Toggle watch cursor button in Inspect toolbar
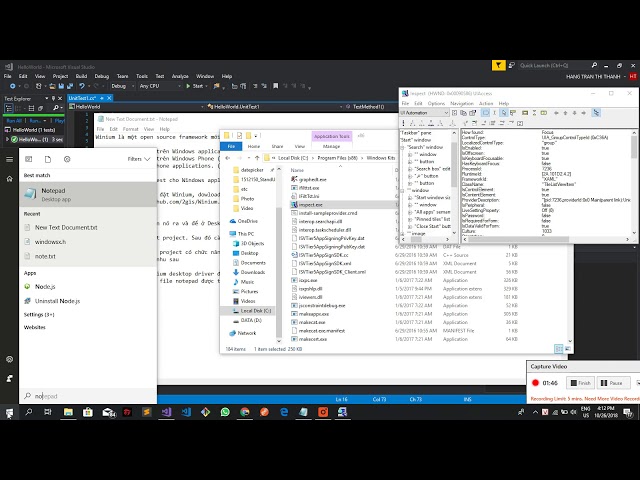 coord(504,113)
